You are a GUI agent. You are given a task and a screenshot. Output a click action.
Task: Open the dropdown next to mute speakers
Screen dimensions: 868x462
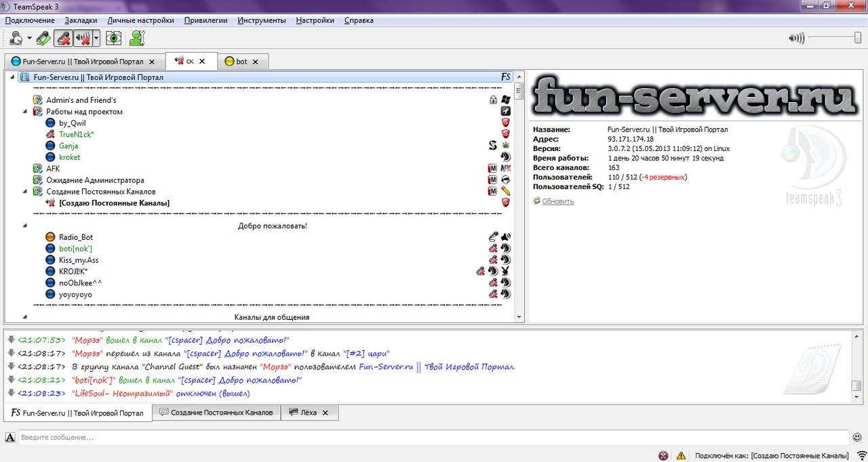pyautogui.click(x=96, y=38)
